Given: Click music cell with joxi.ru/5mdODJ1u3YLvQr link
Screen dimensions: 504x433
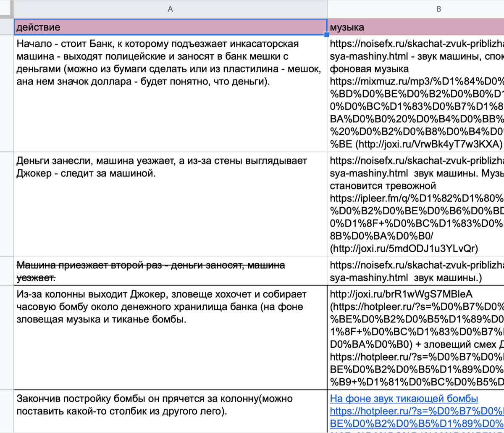Looking at the screenshot, I should point(416,204).
